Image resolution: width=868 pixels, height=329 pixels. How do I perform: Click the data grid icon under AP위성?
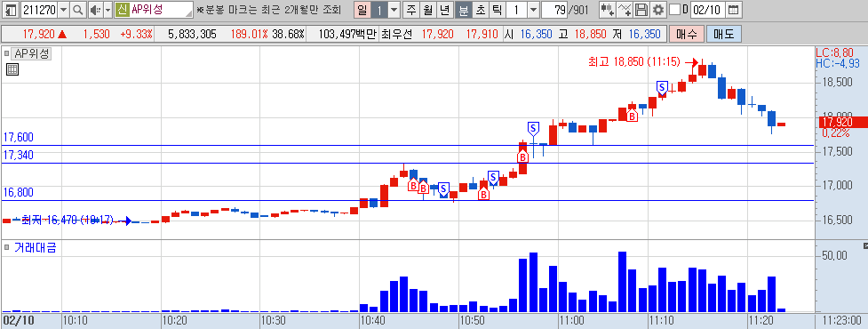click(12, 69)
